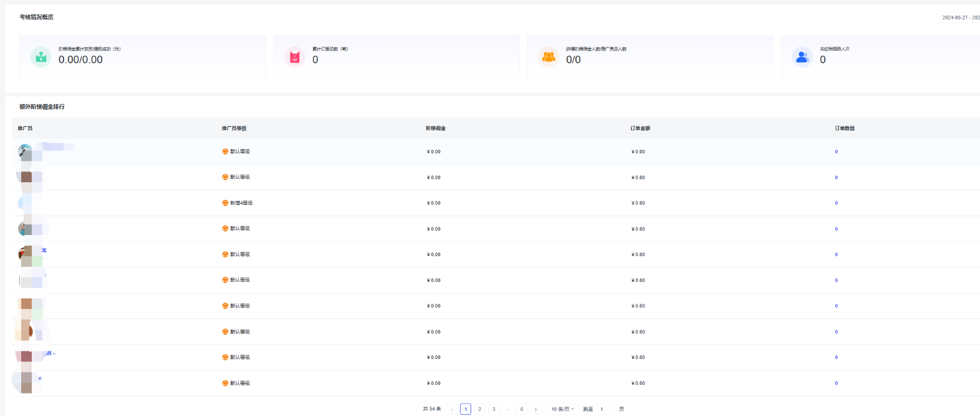Jump to page 6 in pagination
Viewport: 980px width, 416px height.
pos(522,410)
